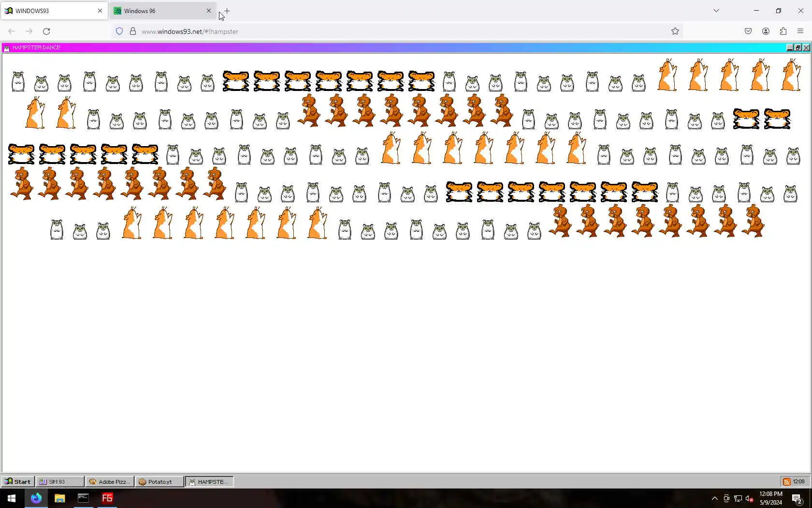The image size is (812, 508).
Task: Open the browser Extensions icon
Action: coord(783,31)
